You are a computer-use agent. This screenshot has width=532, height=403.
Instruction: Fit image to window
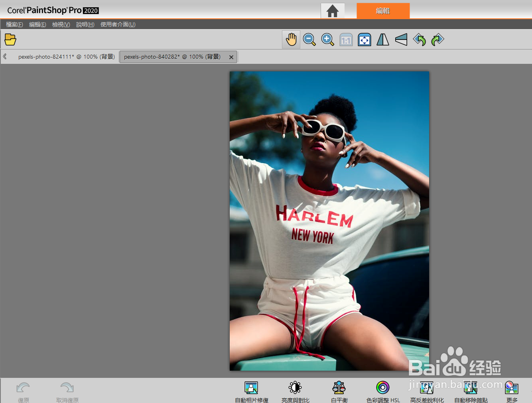point(365,40)
